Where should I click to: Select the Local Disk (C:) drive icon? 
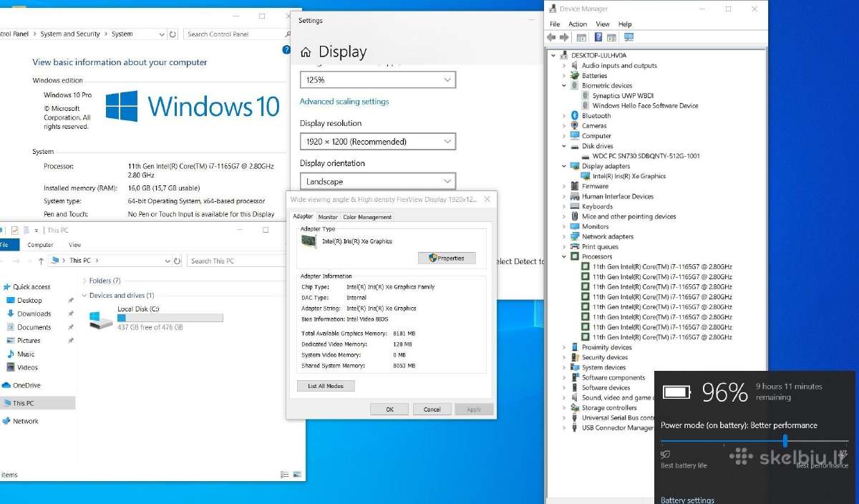(x=101, y=319)
